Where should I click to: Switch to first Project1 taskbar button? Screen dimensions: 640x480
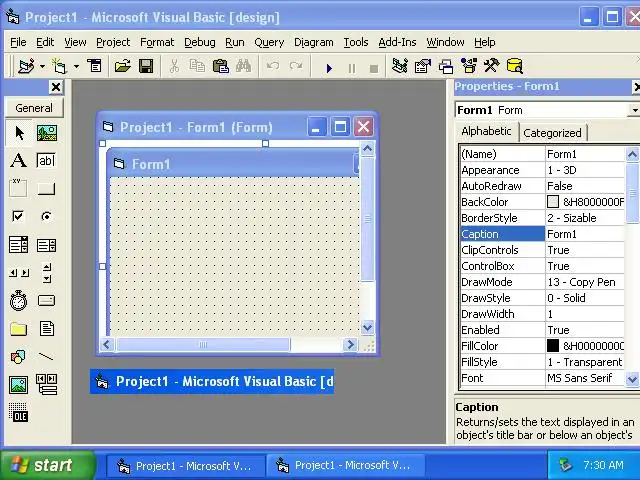[186, 466]
